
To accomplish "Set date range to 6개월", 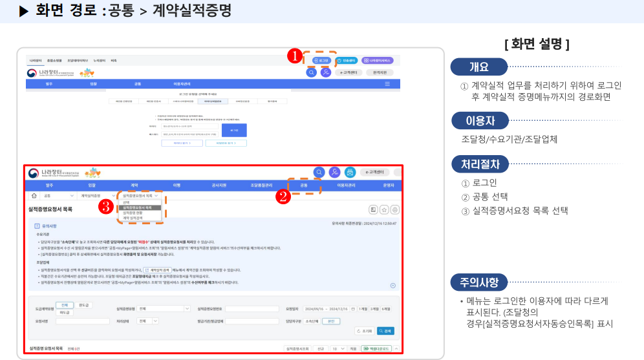I will [x=386, y=309].
